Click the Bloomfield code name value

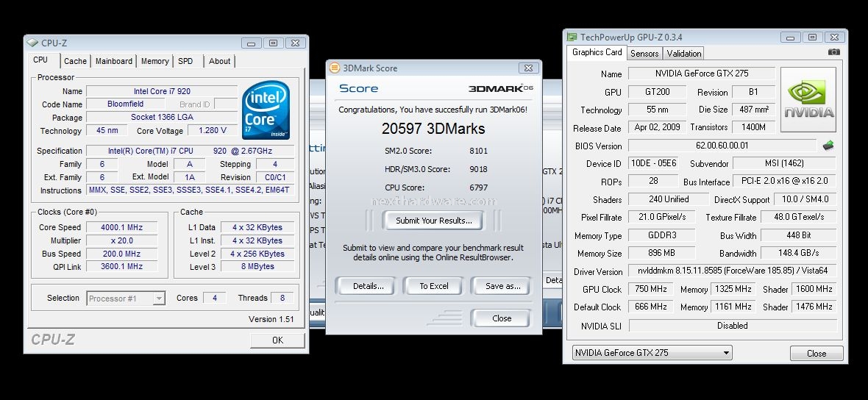point(125,104)
